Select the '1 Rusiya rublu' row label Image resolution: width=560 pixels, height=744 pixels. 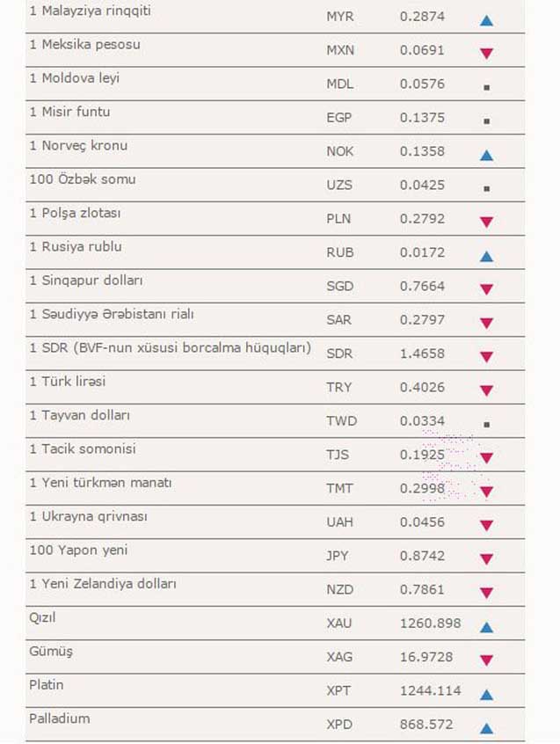tap(76, 246)
